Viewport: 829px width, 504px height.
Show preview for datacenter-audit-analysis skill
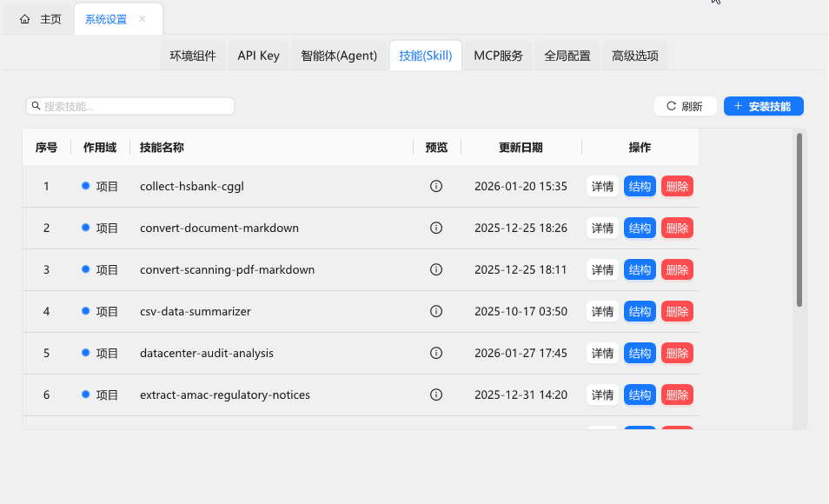[436, 353]
